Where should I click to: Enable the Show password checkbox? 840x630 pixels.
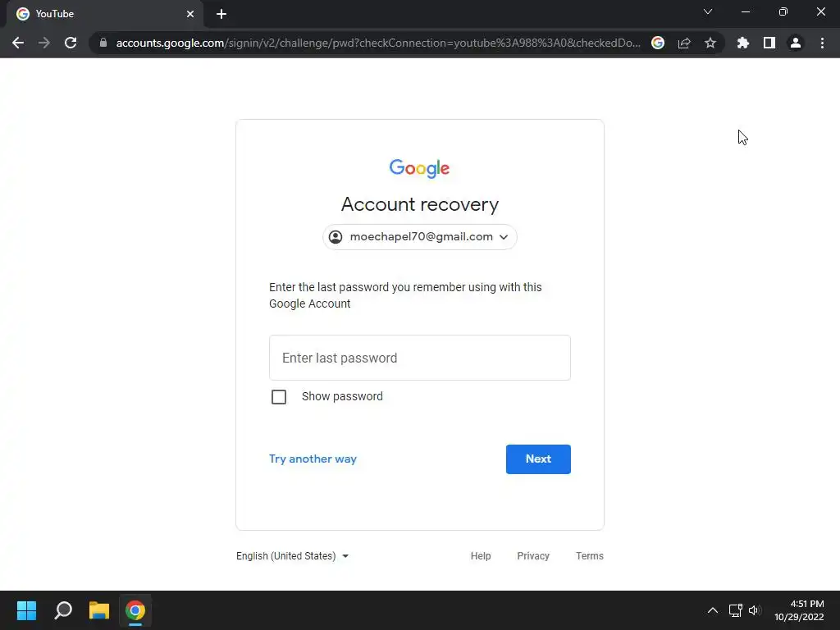(x=279, y=397)
